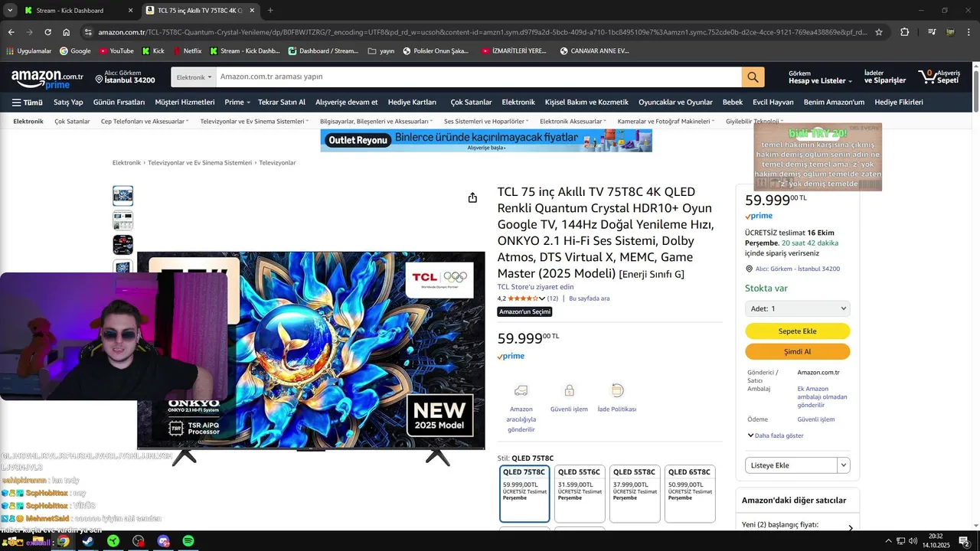Open the Listeye Ekle dropdown arrow
This screenshot has height=551, width=980.
(844, 465)
